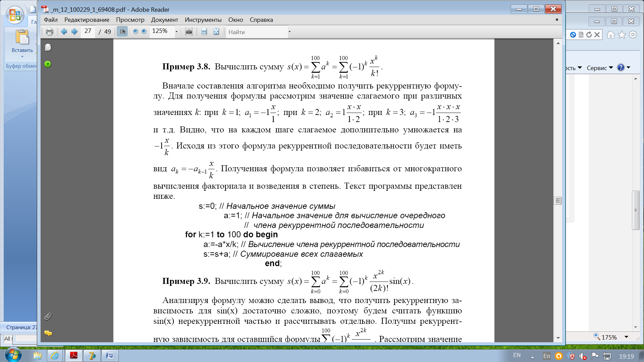Click the zoom percentage field showing 125%
This screenshot has width=644, height=362.
click(x=162, y=31)
